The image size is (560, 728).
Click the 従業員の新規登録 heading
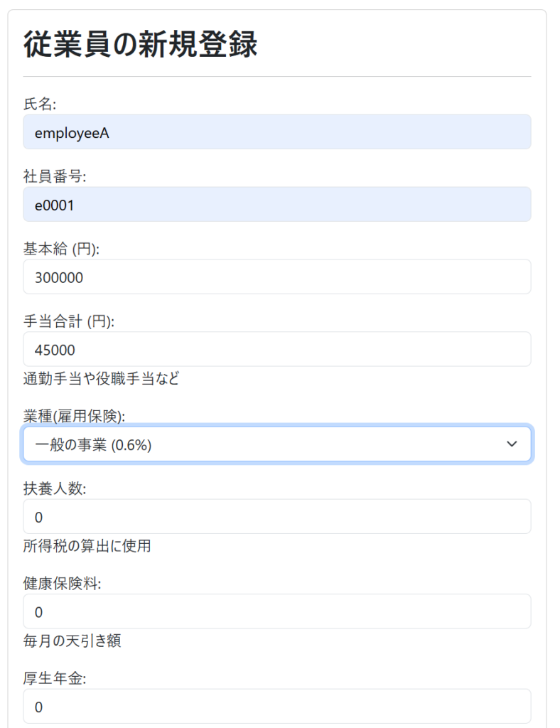[x=140, y=44]
